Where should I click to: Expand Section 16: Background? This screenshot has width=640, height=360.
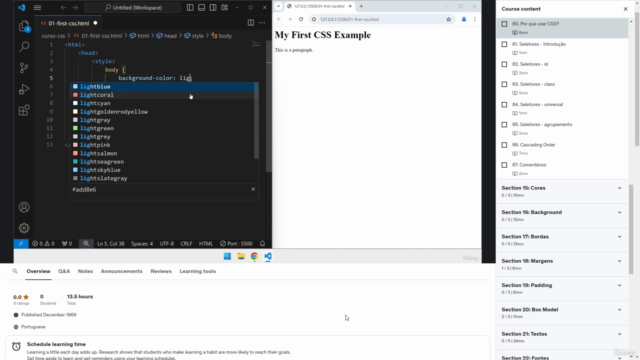click(562, 216)
